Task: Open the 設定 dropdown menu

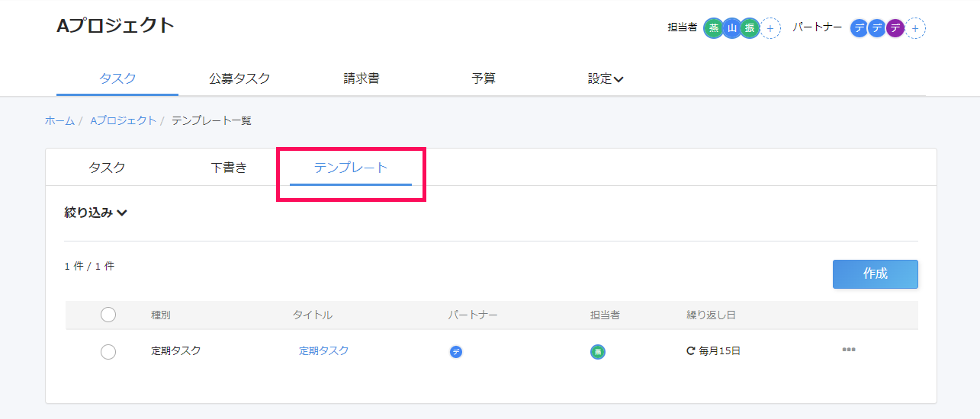Action: pos(606,78)
